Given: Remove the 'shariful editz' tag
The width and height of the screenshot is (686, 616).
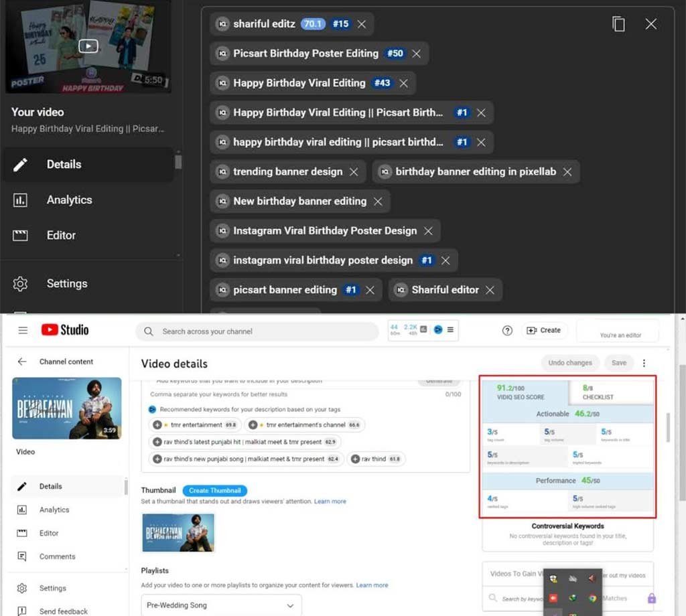Looking at the screenshot, I should [361, 24].
